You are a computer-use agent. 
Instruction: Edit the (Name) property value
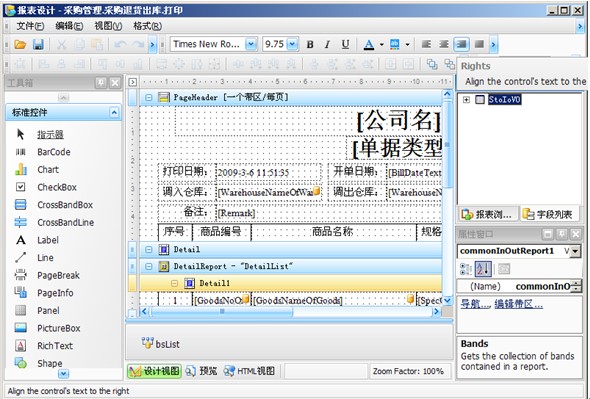tap(543, 286)
